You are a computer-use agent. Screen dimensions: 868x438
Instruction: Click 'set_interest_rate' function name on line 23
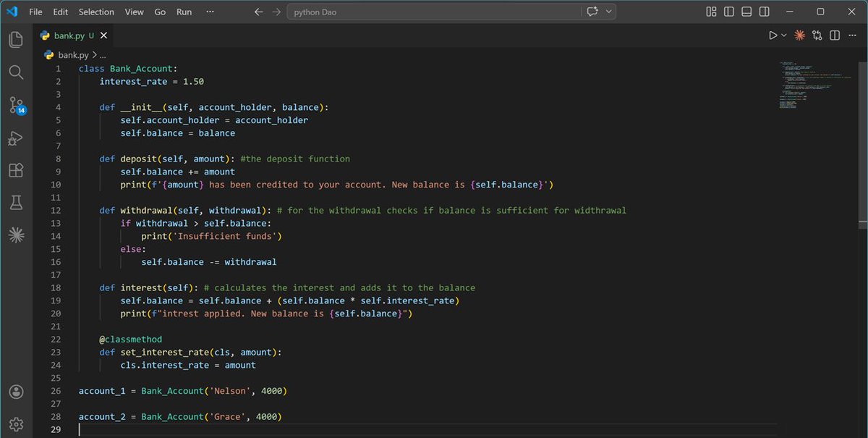(165, 352)
